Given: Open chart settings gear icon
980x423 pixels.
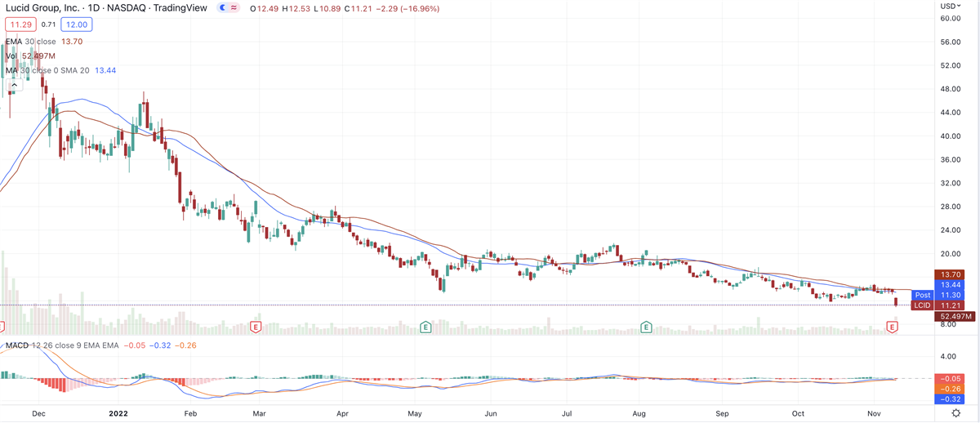Looking at the screenshot, I should 955,414.
